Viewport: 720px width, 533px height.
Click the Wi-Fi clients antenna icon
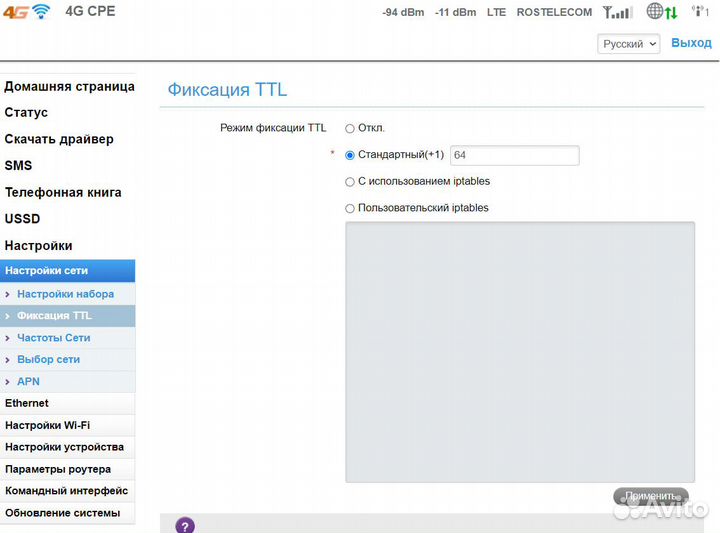click(x=700, y=11)
